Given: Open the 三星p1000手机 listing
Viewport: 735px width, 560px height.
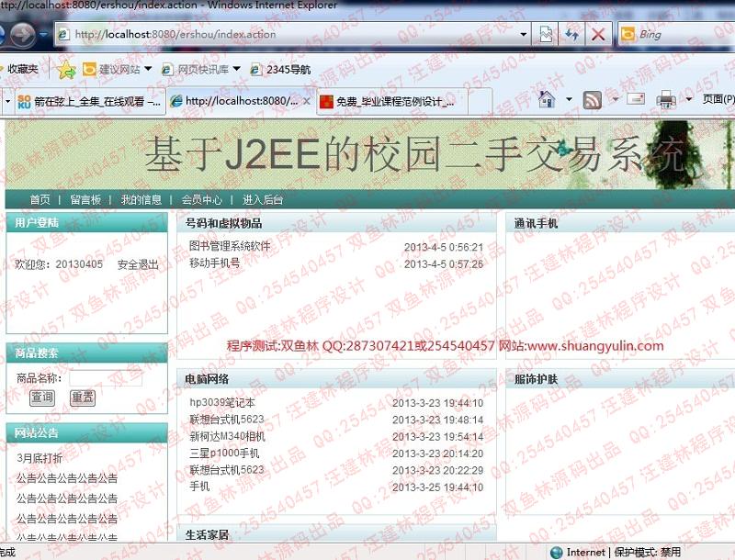Looking at the screenshot, I should 224,453.
